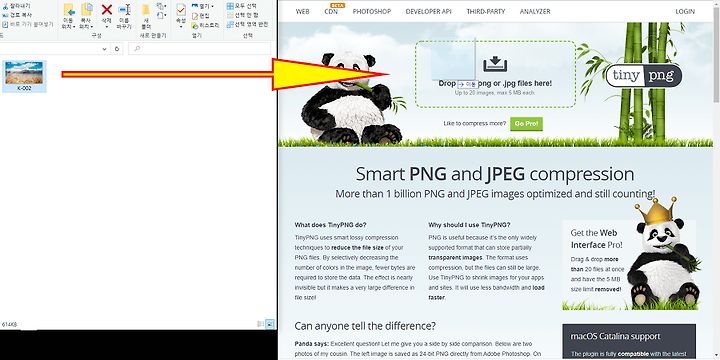Screen dimensions: 720x360
Task: Click History (히스토리) command in Explorer ribbon
Action: 205,25
